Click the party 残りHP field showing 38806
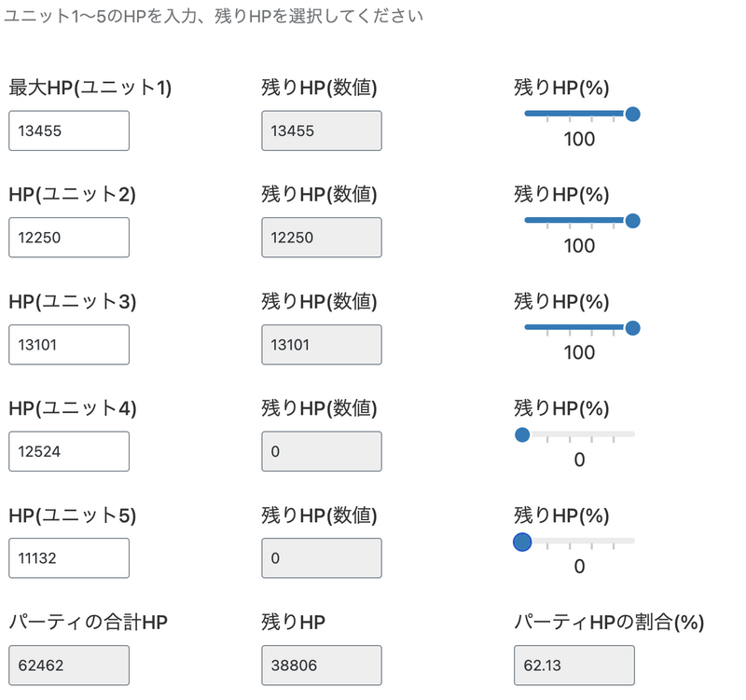Screen dimensions: 746x700 click(322, 666)
